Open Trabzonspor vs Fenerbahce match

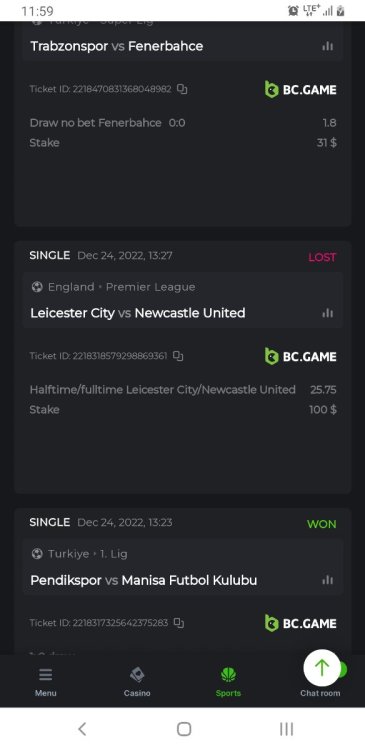tap(117, 46)
